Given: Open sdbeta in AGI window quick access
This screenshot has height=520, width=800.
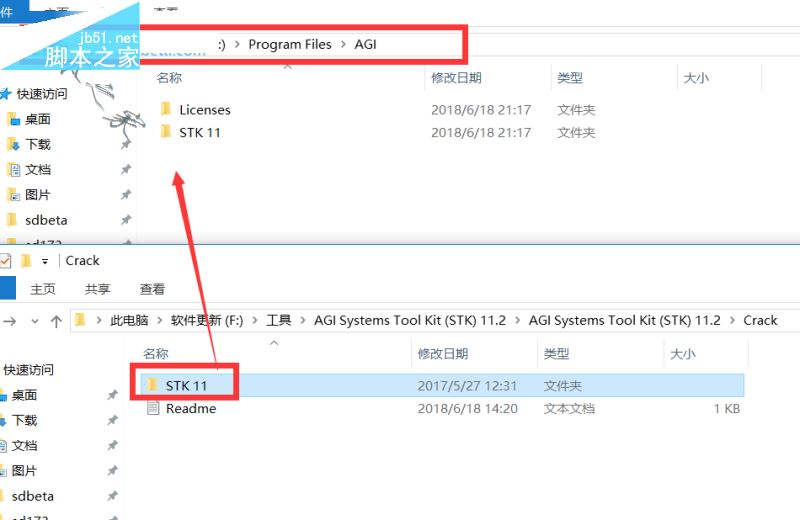Looking at the screenshot, I should [46, 220].
